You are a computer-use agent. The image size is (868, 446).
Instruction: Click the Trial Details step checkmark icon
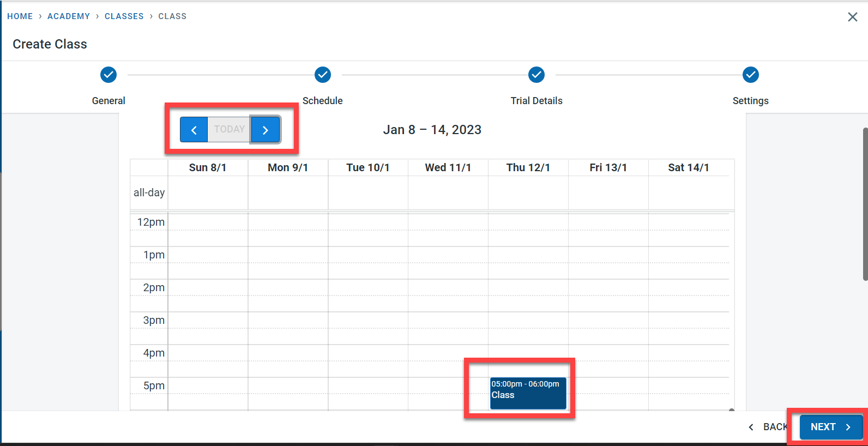pos(537,75)
